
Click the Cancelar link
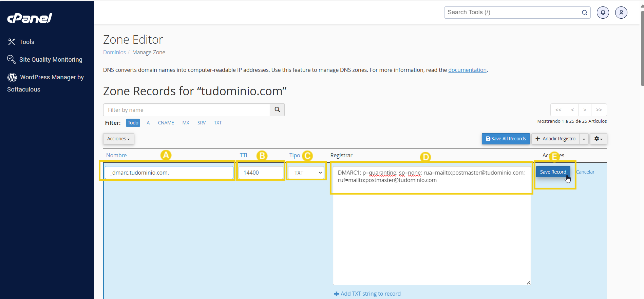click(x=585, y=172)
